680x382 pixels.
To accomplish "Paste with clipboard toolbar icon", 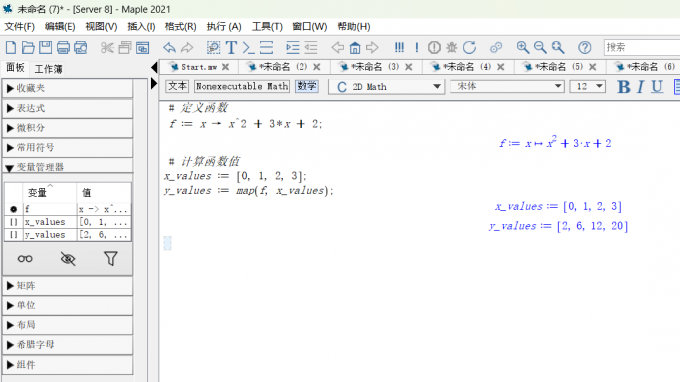I will click(142, 47).
